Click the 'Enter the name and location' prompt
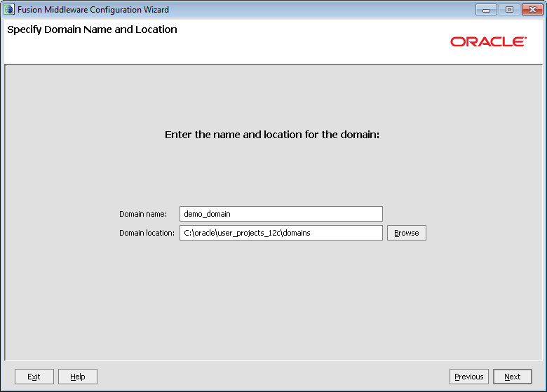 (272, 135)
